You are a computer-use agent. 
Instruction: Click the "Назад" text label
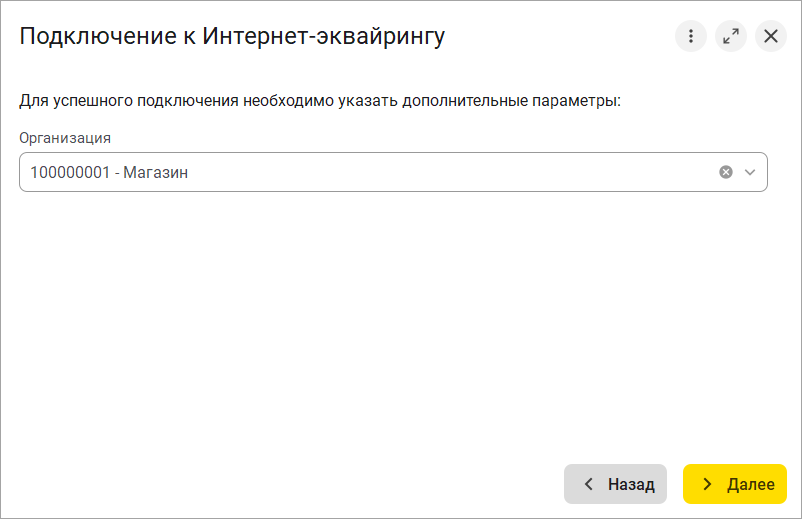coord(631,484)
